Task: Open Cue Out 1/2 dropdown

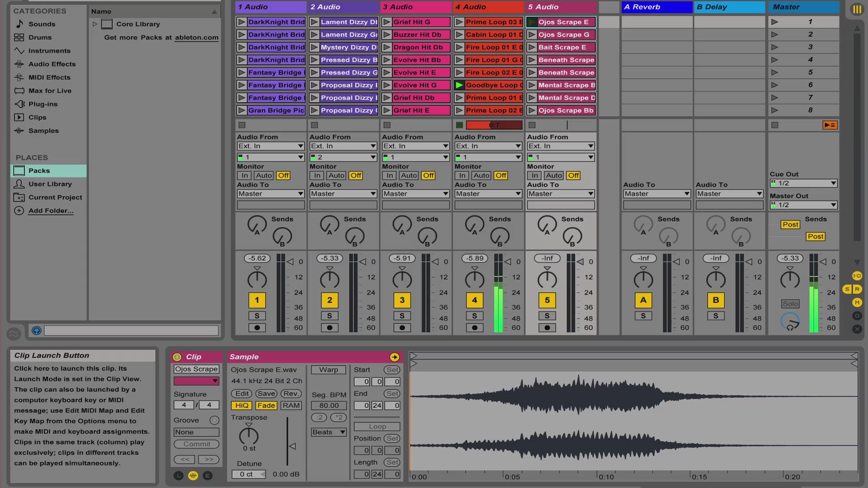Action: [803, 183]
